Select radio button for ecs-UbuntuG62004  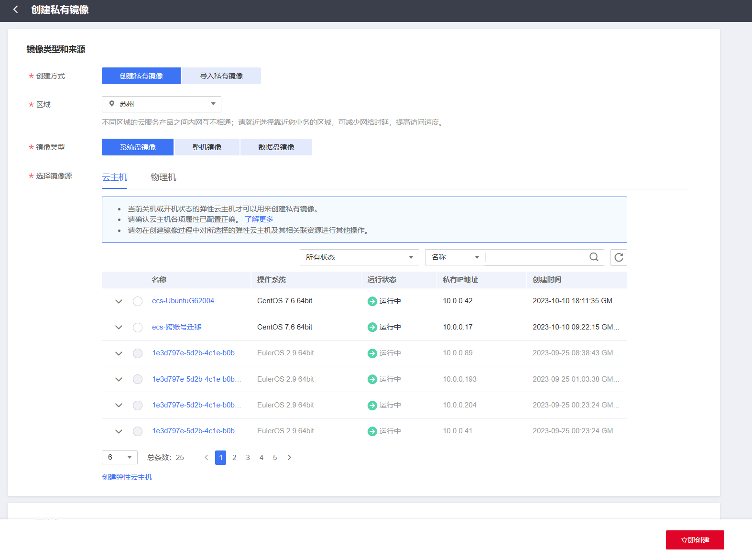click(138, 301)
